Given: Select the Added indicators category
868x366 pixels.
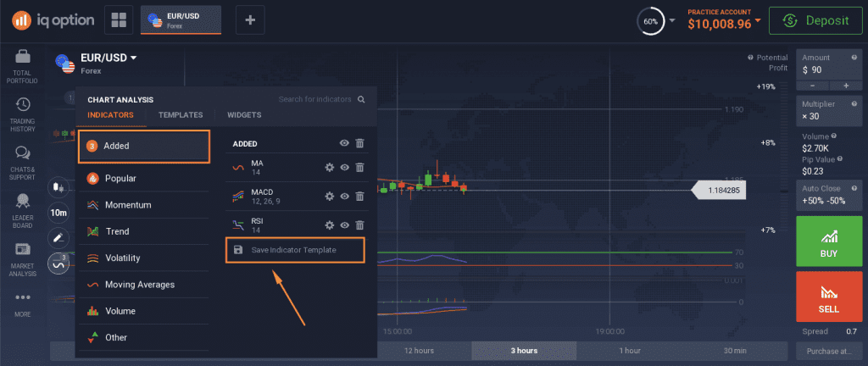Looking at the screenshot, I should click(144, 146).
